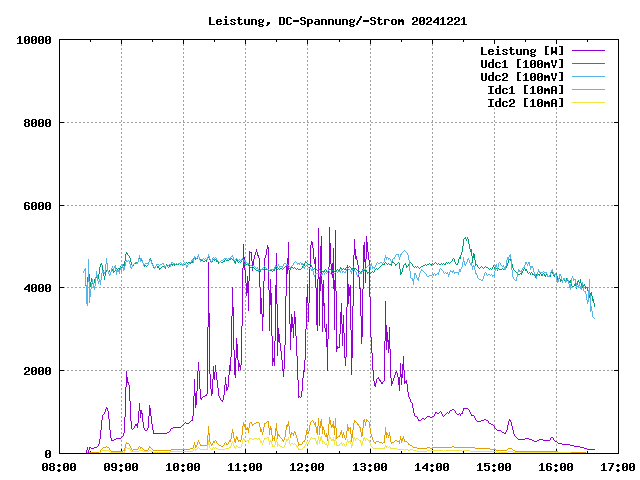Click the 17:00 time axis label
This screenshot has width=640, height=480.
[x=618, y=467]
